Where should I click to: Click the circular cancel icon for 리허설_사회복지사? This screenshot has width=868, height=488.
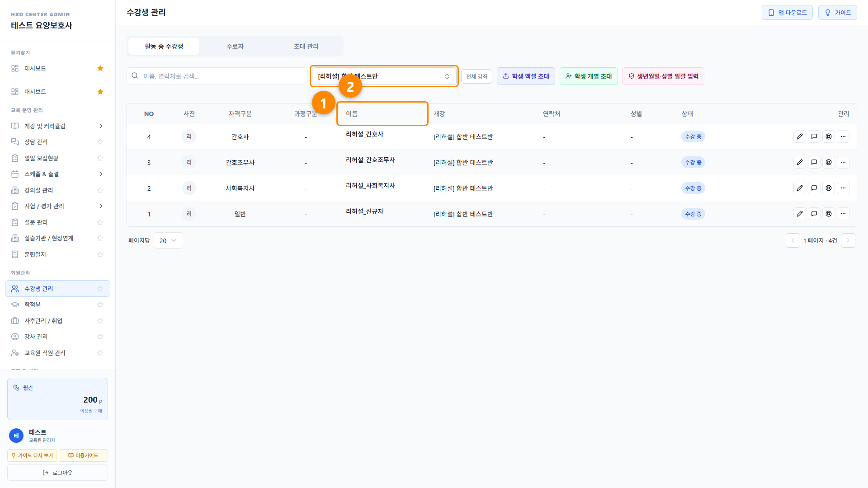coord(829,188)
